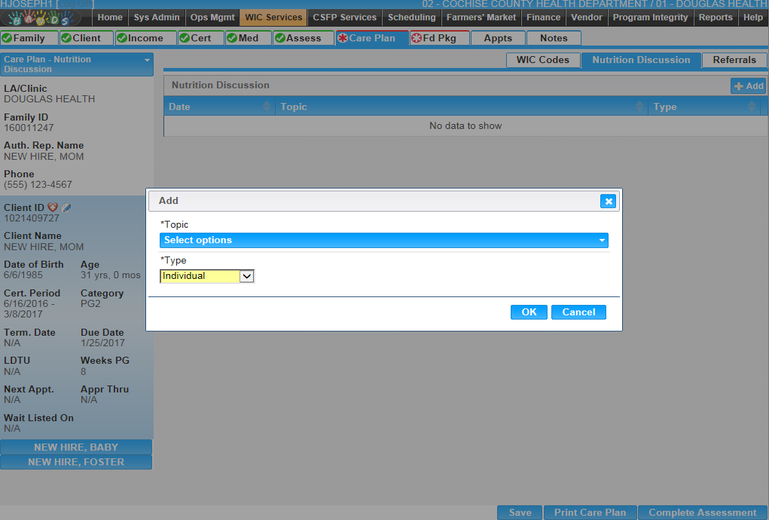Click the pill icon next to Client ID
Viewport: 769px width, 520px height.
pos(66,207)
